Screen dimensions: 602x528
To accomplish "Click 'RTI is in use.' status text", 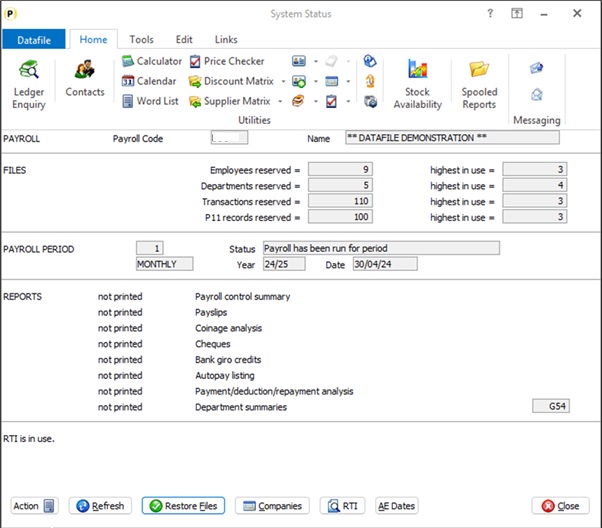I will click(29, 439).
